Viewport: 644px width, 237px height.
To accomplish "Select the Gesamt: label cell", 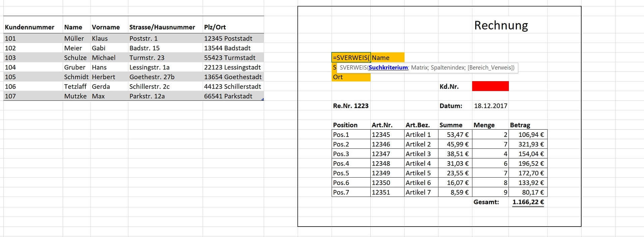I will pos(490,202).
